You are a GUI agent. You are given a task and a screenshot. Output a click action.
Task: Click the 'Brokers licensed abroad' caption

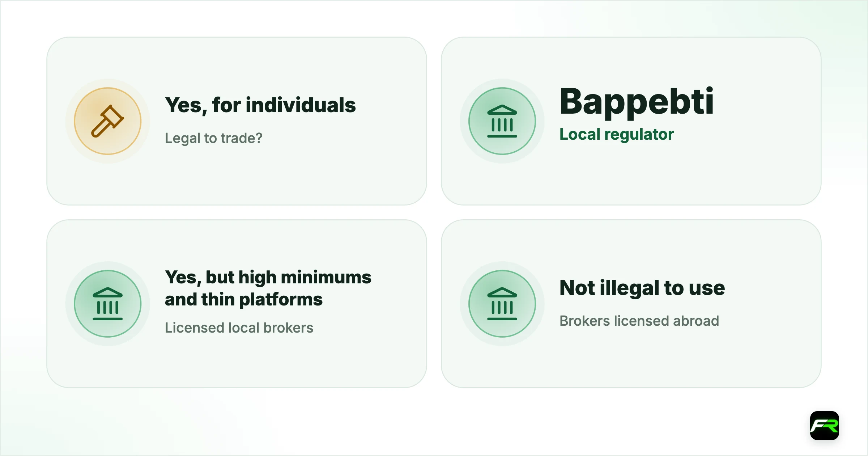coord(639,321)
